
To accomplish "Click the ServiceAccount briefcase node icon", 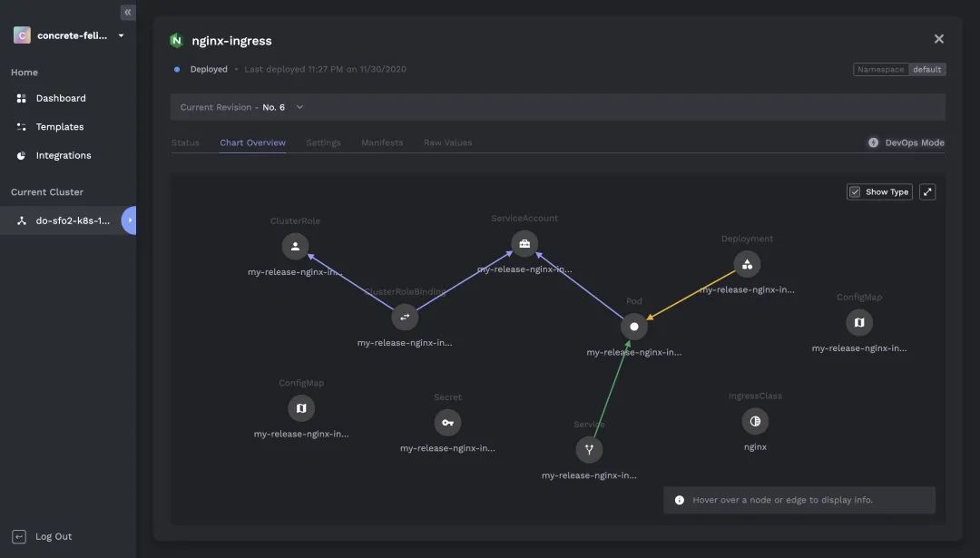I will point(524,244).
